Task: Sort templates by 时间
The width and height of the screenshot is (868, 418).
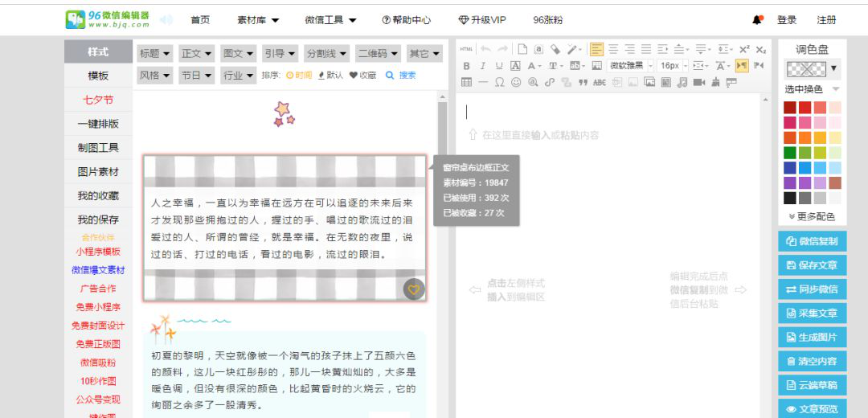Action: (298, 76)
